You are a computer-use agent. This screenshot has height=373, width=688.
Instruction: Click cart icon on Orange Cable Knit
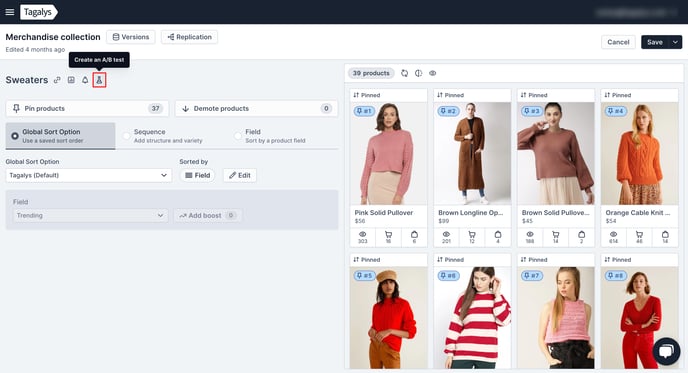(x=639, y=234)
